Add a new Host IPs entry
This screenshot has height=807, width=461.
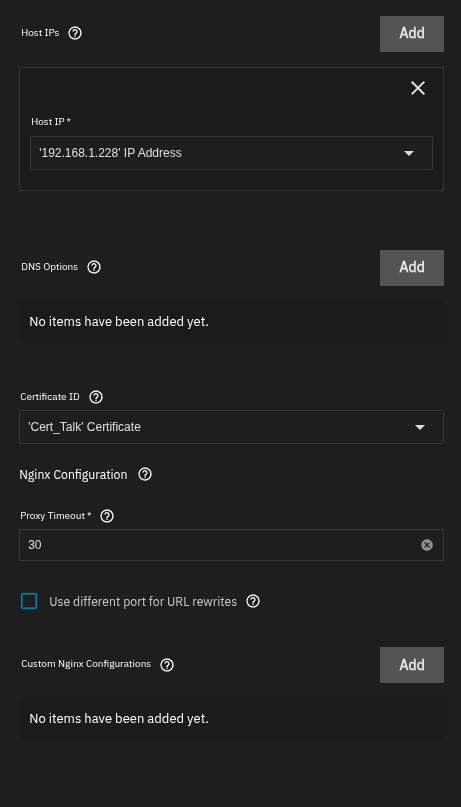pyautogui.click(x=412, y=33)
